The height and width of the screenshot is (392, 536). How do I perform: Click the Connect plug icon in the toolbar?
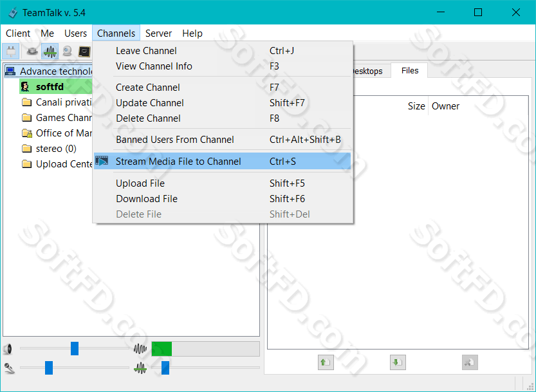[11, 51]
